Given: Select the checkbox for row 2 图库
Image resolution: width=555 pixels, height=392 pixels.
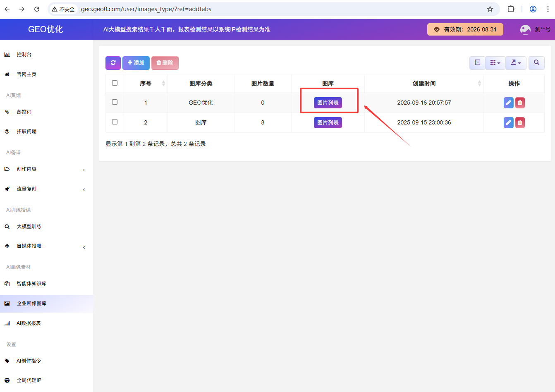Looking at the screenshot, I should [115, 122].
